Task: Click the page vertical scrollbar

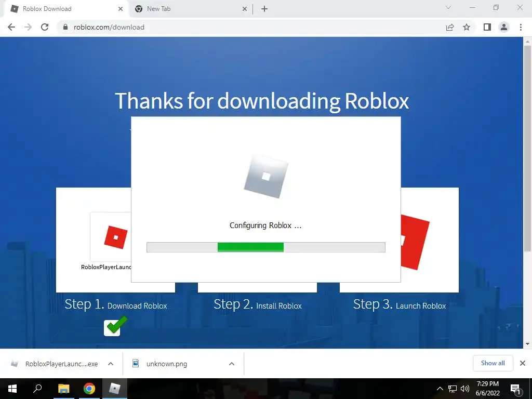Action: [x=527, y=149]
